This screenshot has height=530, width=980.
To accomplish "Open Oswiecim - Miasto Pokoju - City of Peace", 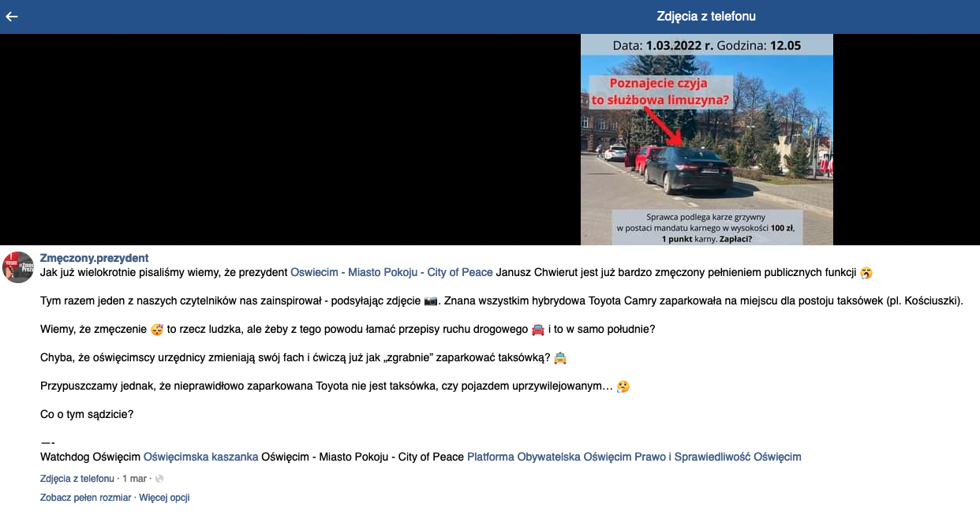I will (391, 273).
